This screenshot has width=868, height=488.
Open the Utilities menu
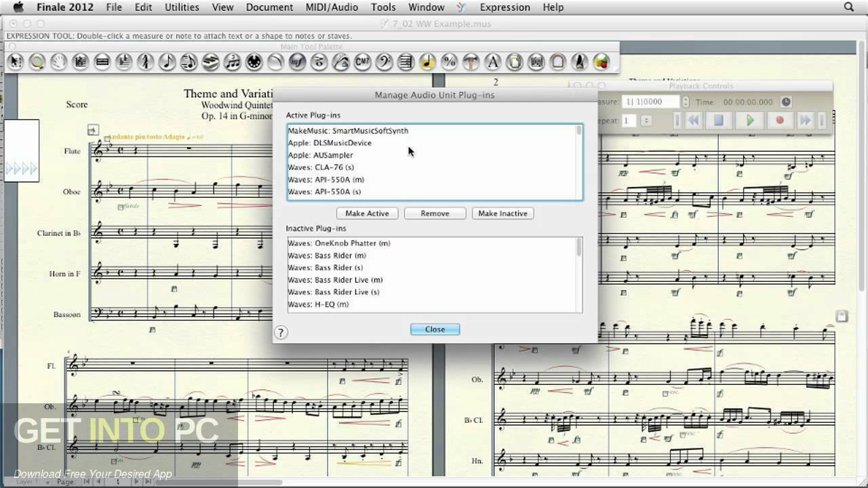pyautogui.click(x=182, y=7)
